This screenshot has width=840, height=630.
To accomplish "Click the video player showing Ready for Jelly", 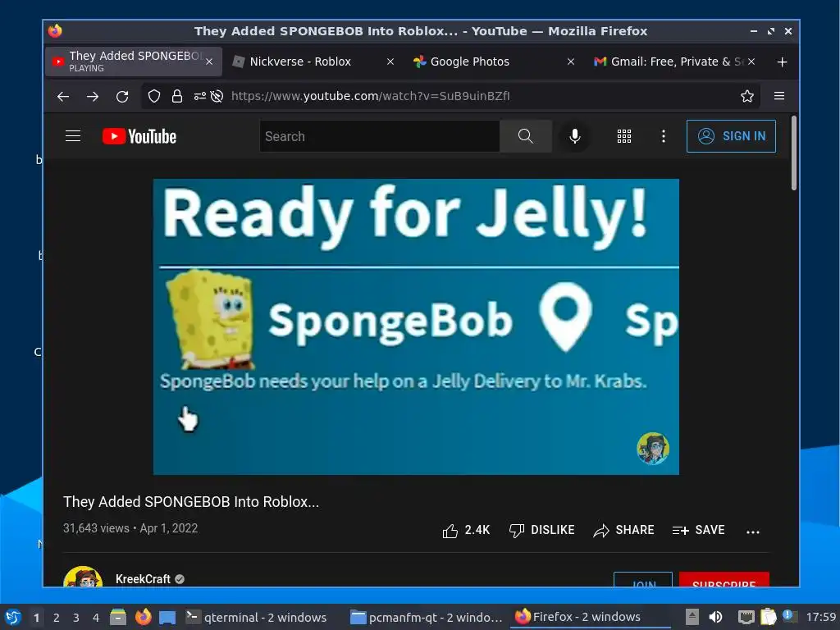I will tap(416, 326).
